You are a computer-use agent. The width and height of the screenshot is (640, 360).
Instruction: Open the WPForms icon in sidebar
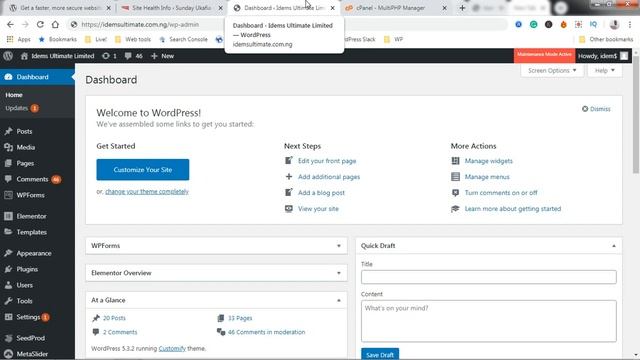coord(8,195)
